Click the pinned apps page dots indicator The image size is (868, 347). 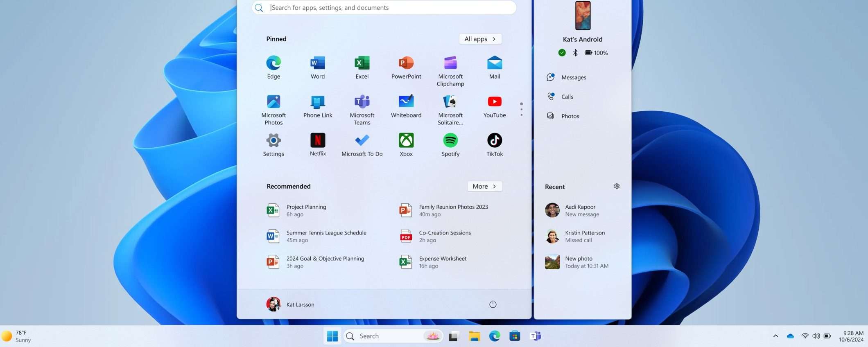click(x=521, y=109)
